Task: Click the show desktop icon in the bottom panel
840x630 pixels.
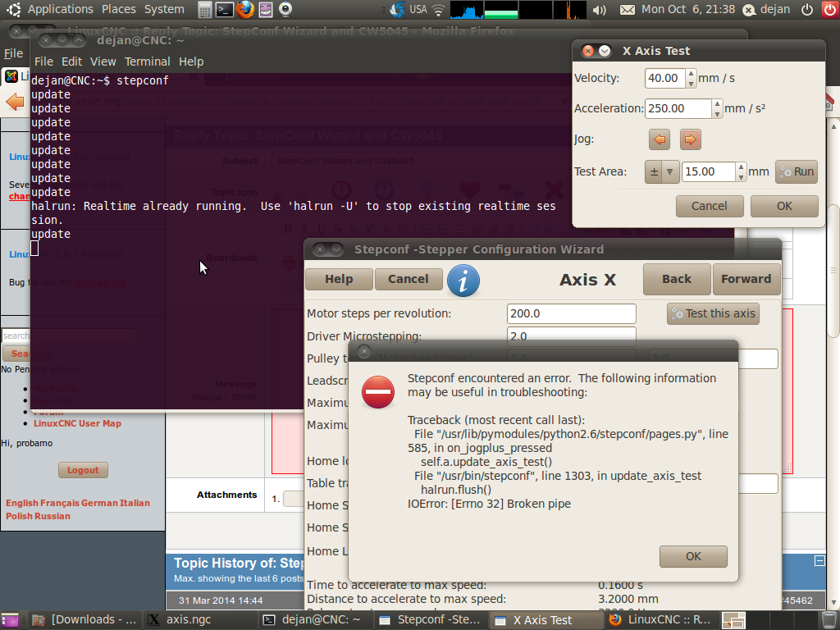Action: (x=10, y=620)
